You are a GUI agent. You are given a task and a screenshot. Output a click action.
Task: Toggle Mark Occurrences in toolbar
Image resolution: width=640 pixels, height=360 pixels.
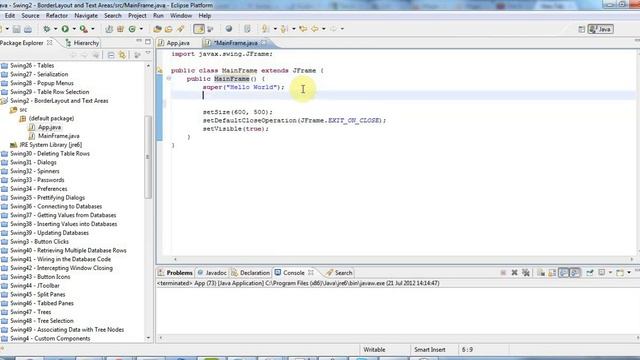pyautogui.click(x=199, y=29)
